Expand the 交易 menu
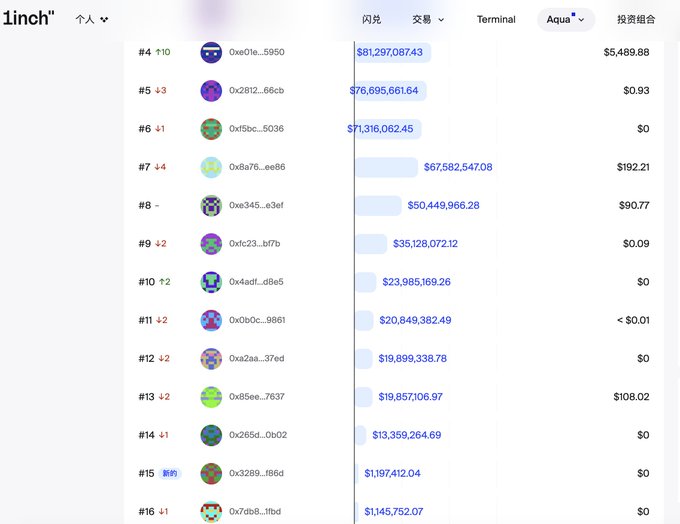Viewport: 680px width, 524px height. (x=428, y=20)
